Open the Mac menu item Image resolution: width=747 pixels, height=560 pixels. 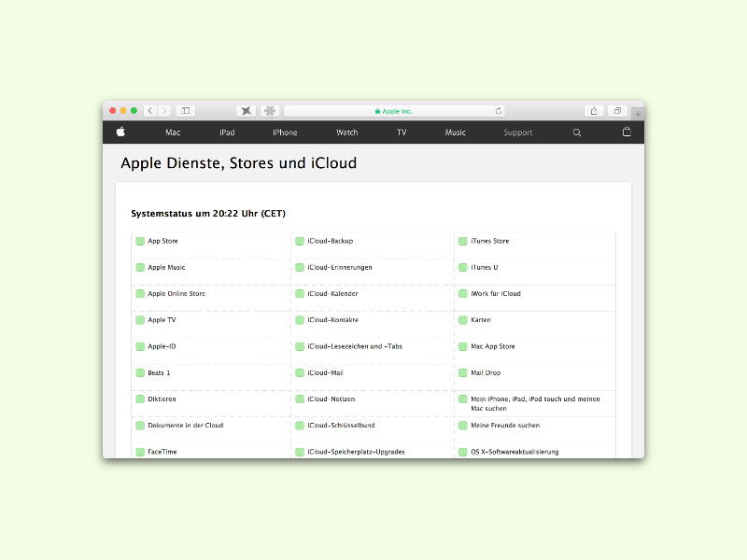point(173,133)
